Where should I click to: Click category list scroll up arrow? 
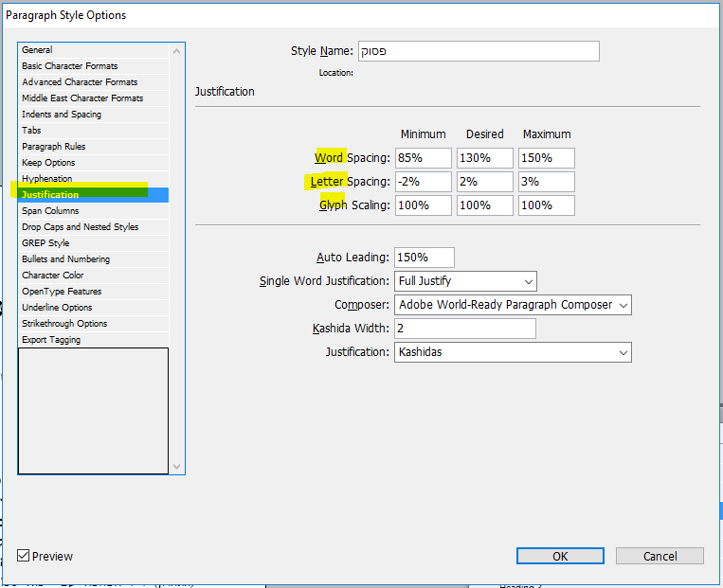(x=176, y=51)
